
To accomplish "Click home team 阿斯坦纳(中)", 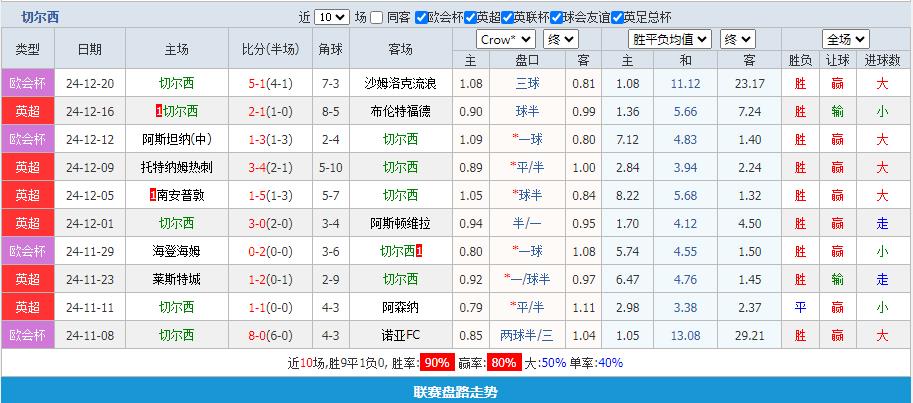I will tap(176, 139).
